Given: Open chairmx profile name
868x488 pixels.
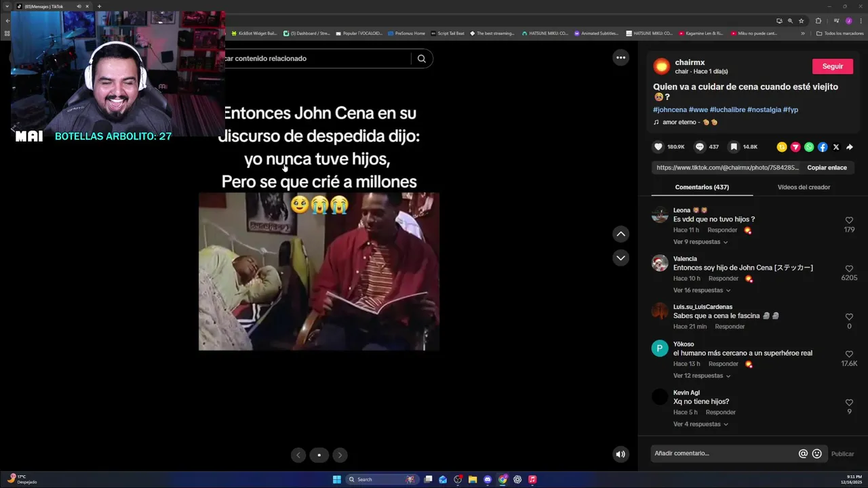Looking at the screenshot, I should pyautogui.click(x=690, y=62).
